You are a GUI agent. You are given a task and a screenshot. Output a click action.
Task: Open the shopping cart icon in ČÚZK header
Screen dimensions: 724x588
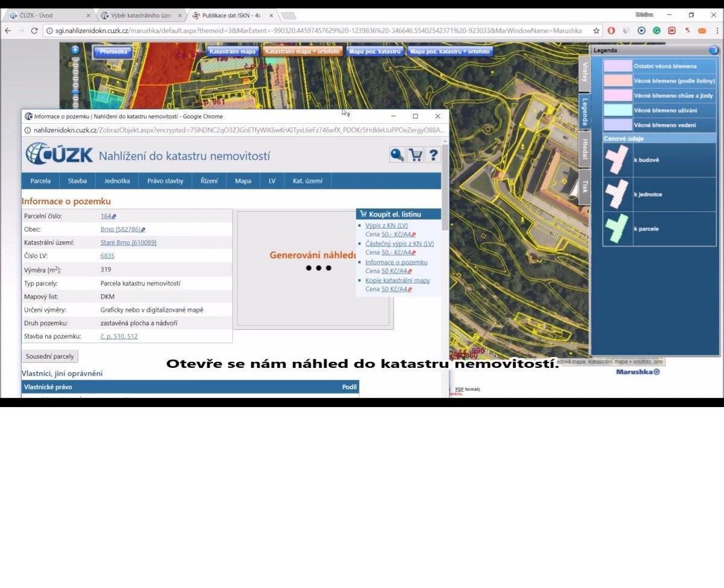(x=415, y=155)
